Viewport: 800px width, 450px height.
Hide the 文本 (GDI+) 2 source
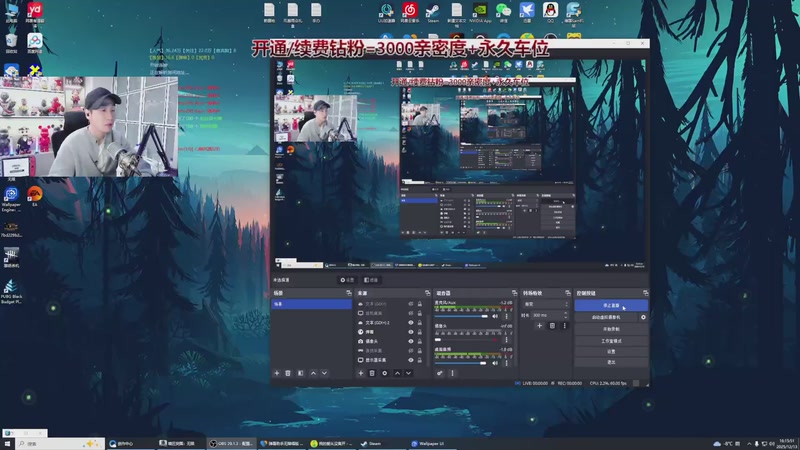click(411, 322)
